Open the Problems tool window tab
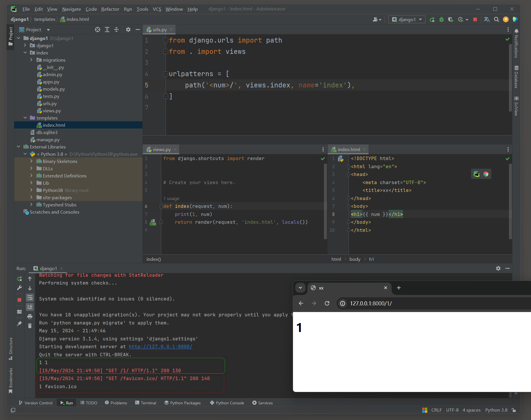This screenshot has height=420, width=531. [116, 403]
